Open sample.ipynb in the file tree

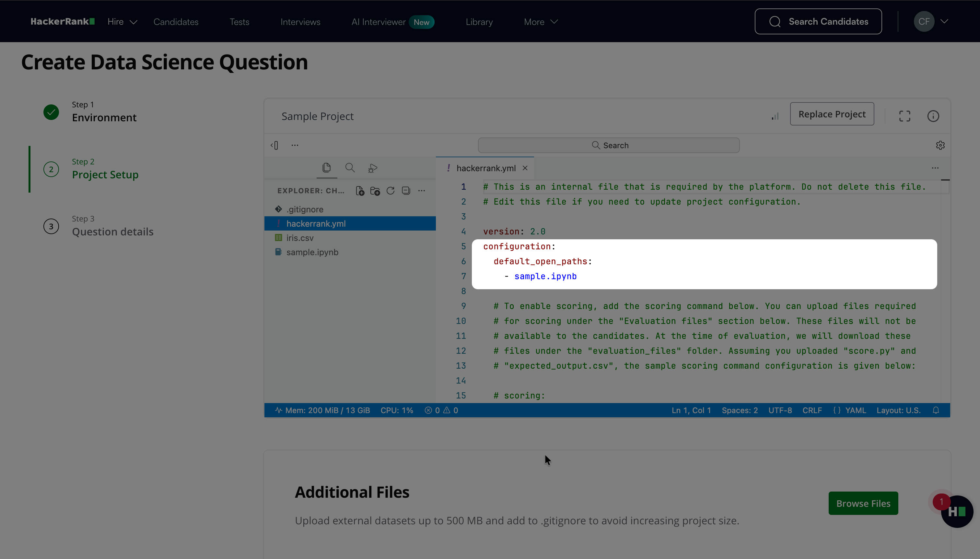point(312,252)
